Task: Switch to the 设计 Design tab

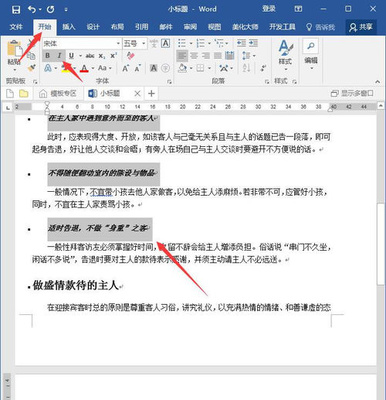Action: (93, 27)
